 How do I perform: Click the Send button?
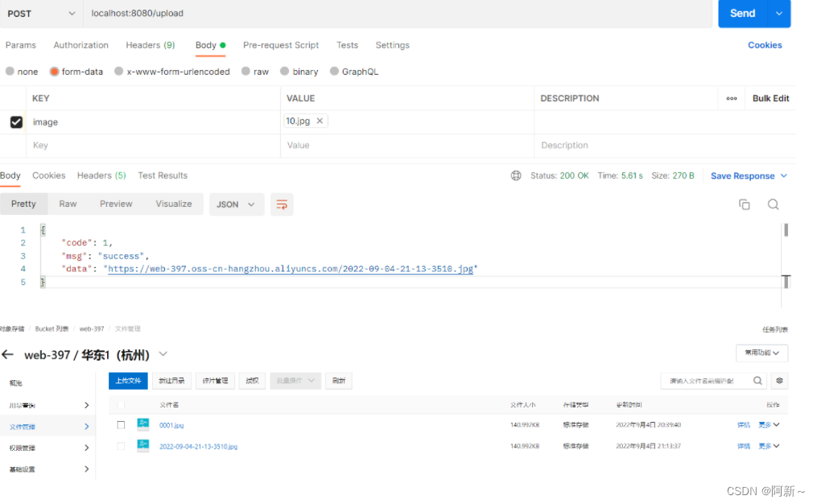point(743,14)
